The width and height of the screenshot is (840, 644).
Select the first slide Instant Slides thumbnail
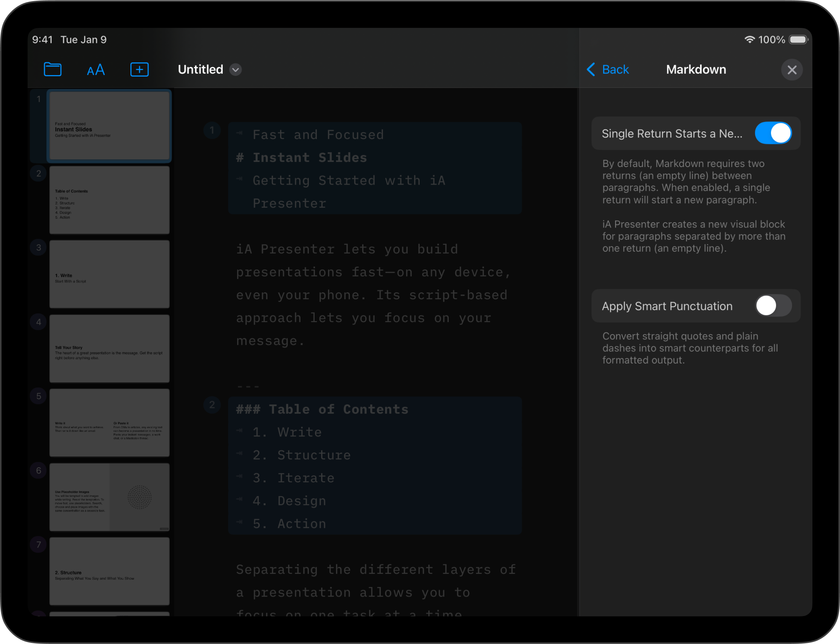(109, 126)
